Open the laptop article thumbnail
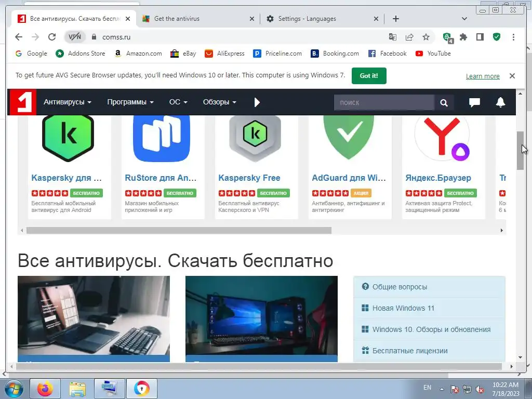Viewport: 532px width, 399px height. coord(94,315)
